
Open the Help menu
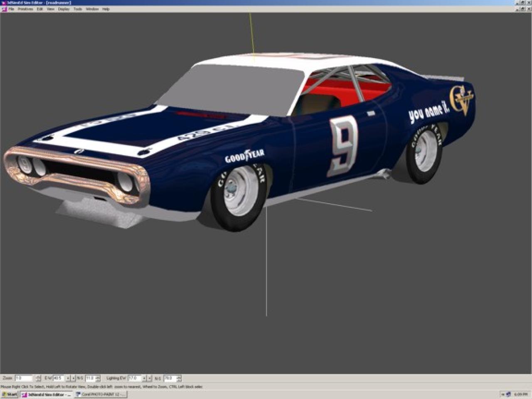click(106, 9)
